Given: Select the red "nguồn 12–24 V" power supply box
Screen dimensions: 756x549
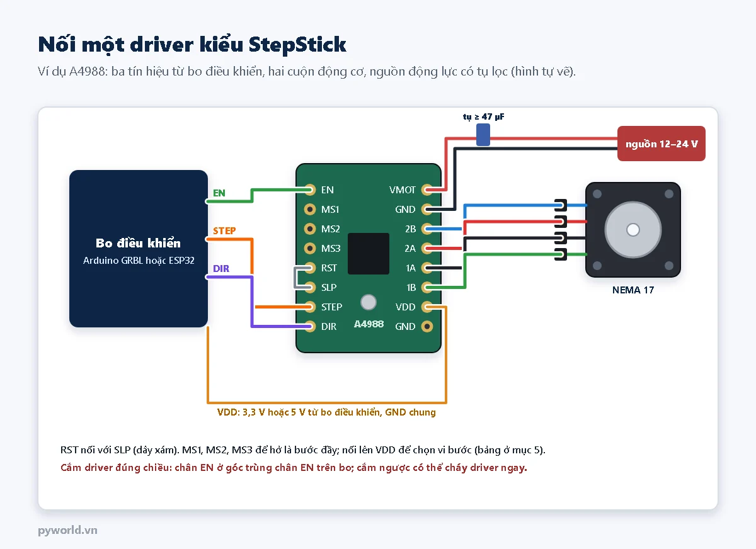Looking at the screenshot, I should pyautogui.click(x=661, y=144).
